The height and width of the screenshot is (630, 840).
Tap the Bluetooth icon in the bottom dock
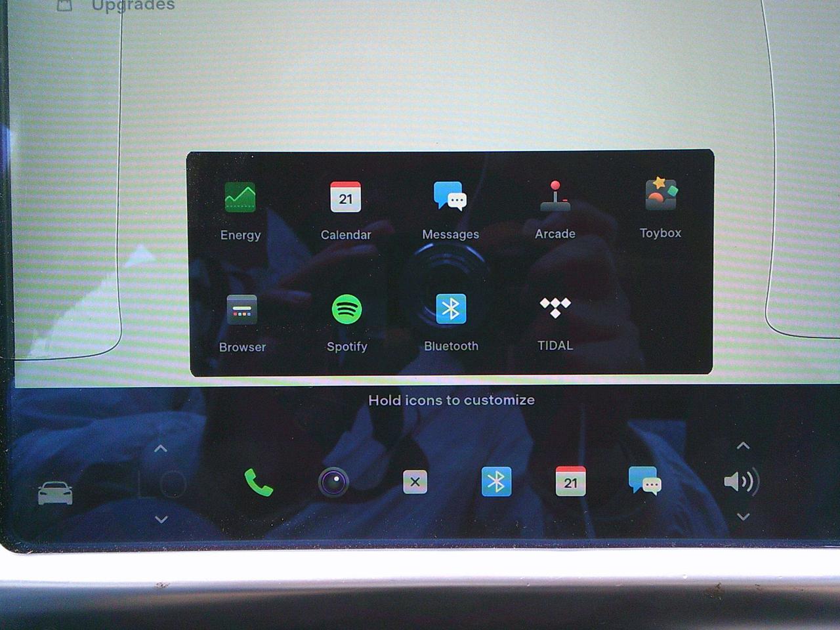point(496,482)
